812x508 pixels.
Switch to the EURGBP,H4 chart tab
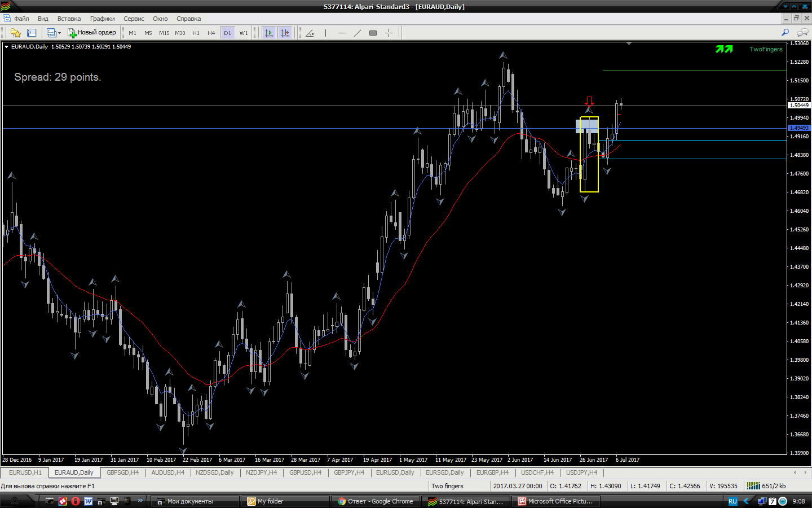[x=492, y=473]
